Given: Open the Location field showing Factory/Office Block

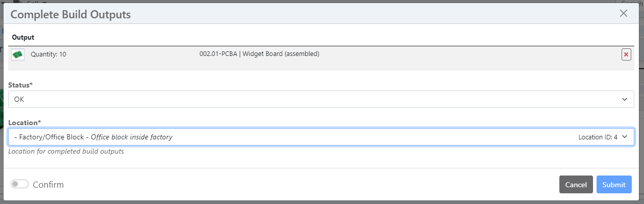Looking at the screenshot, I should [306, 137].
